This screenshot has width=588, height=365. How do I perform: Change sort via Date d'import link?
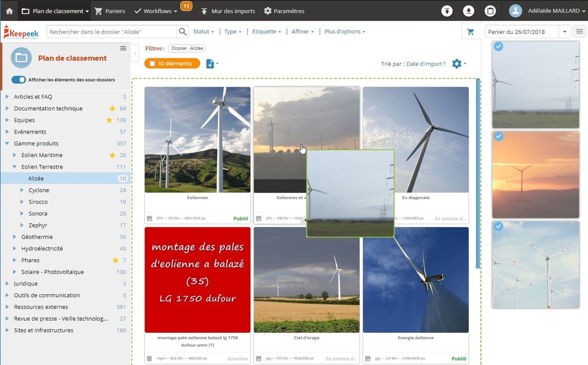click(x=426, y=64)
